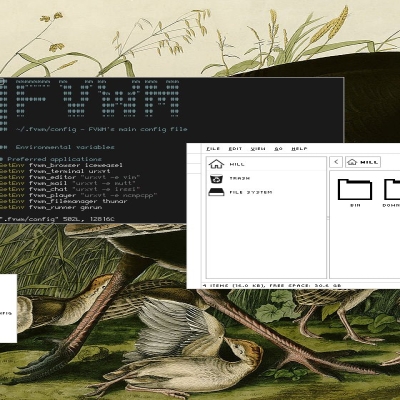Open the File menu
The height and width of the screenshot is (400, 400).
[213, 149]
